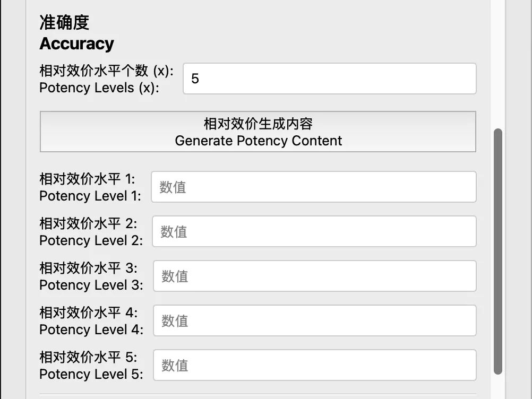Click the 相对效价水平个数 (x) Chinese label
This screenshot has height=399, width=532.
point(106,71)
